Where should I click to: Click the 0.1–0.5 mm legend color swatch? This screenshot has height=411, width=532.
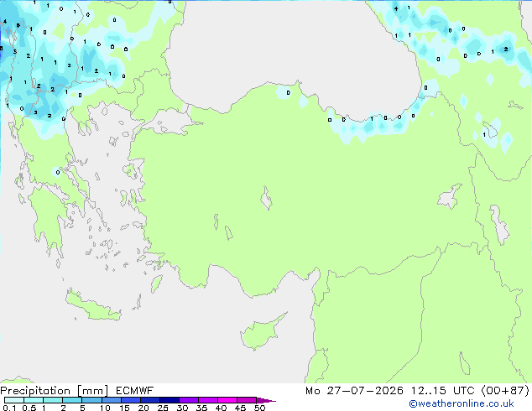14,400
